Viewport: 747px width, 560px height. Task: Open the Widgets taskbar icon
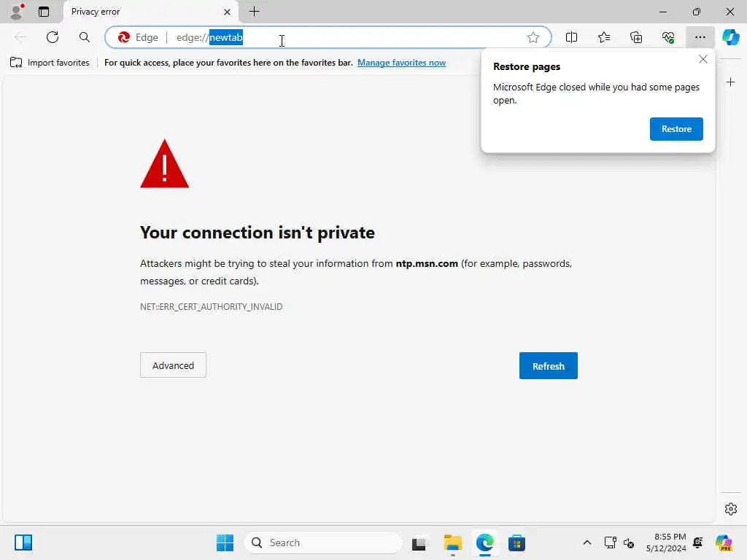pyautogui.click(x=23, y=542)
